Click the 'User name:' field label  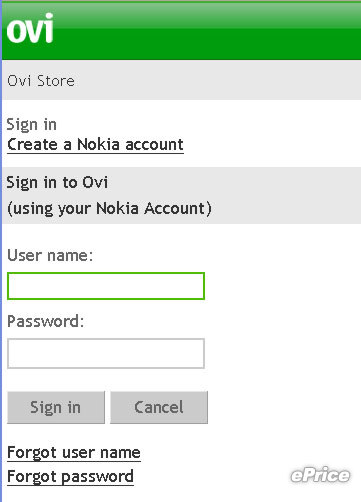(50, 256)
